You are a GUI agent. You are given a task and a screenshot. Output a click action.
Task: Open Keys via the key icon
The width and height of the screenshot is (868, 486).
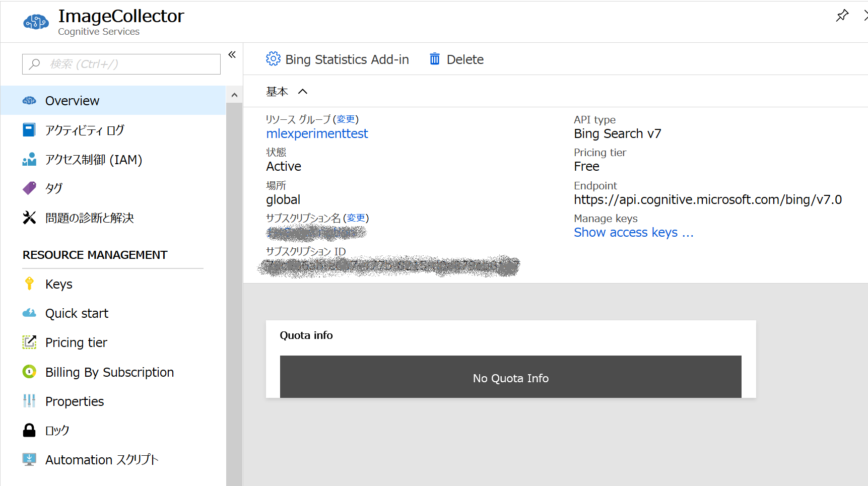click(x=29, y=284)
